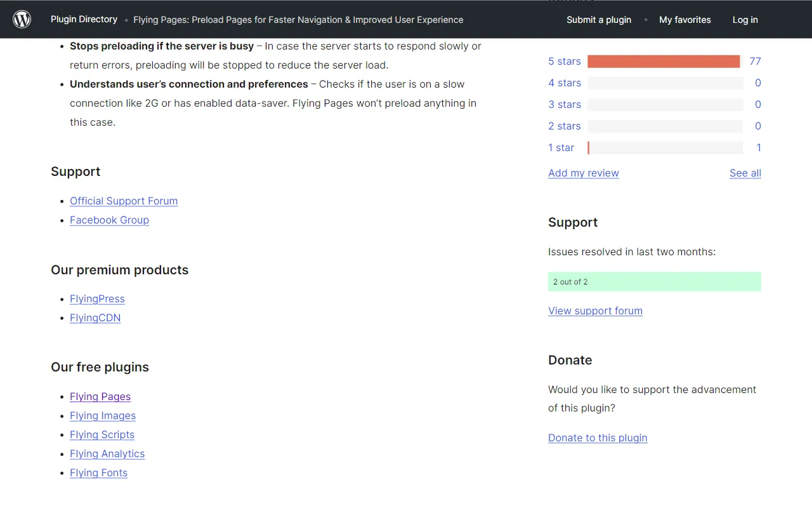Image resolution: width=812 pixels, height=508 pixels.
Task: Click the Log in link
Action: pyautogui.click(x=745, y=20)
